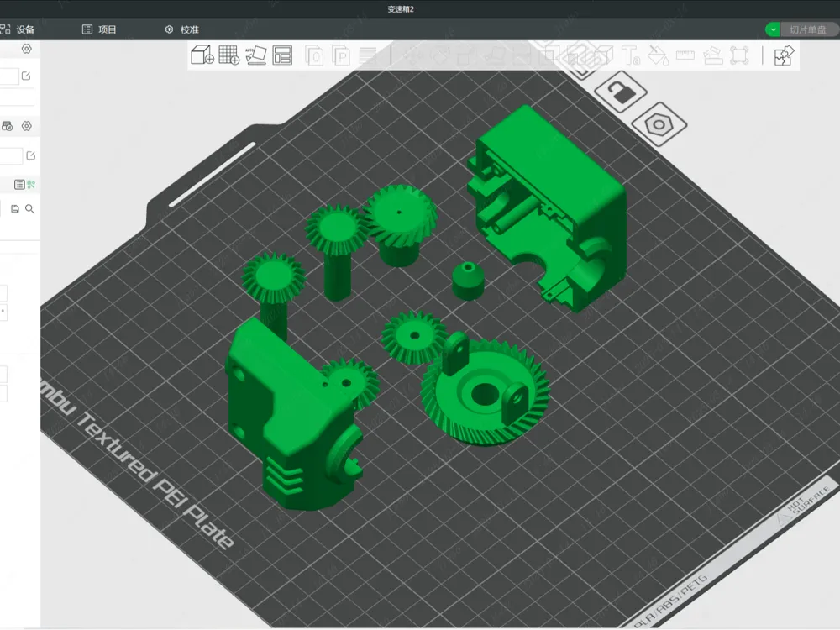Open the 校准 tab
The height and width of the screenshot is (630, 840).
(x=182, y=29)
